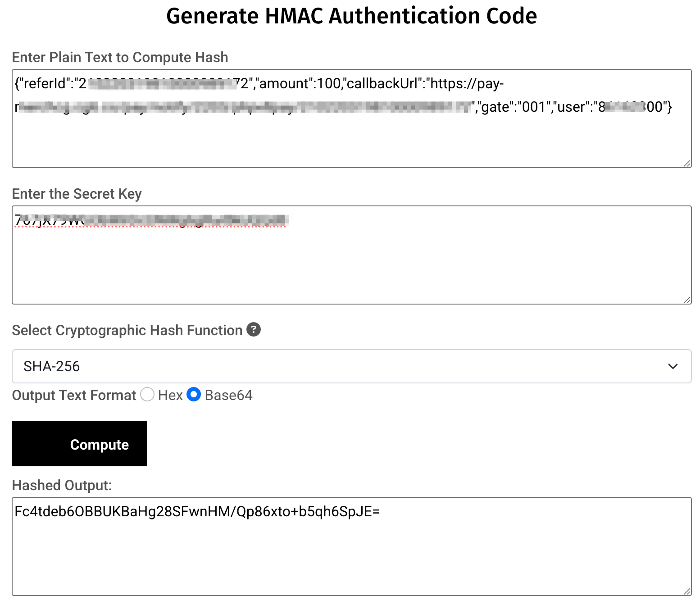This screenshot has height=601, width=700.
Task: Click the hashed output box resize handle
Action: [x=687, y=592]
